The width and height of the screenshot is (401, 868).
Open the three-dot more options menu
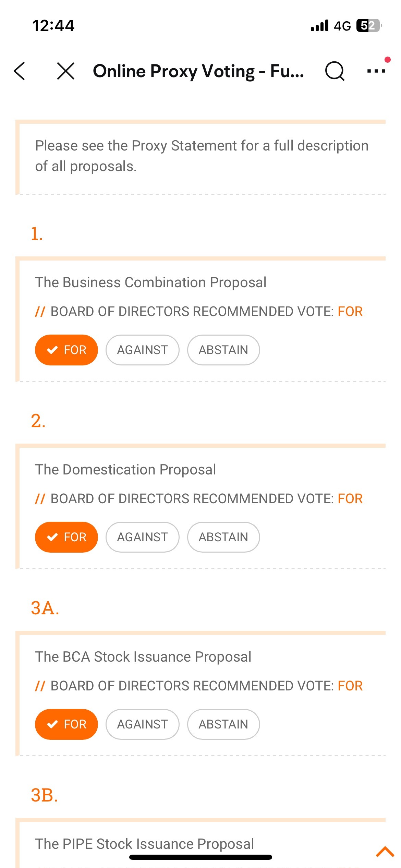pyautogui.click(x=376, y=71)
